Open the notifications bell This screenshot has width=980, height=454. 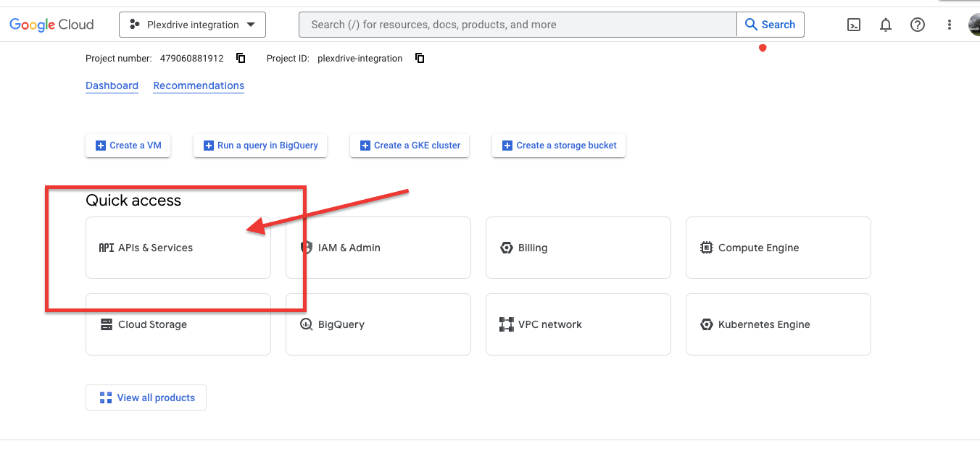click(x=886, y=25)
